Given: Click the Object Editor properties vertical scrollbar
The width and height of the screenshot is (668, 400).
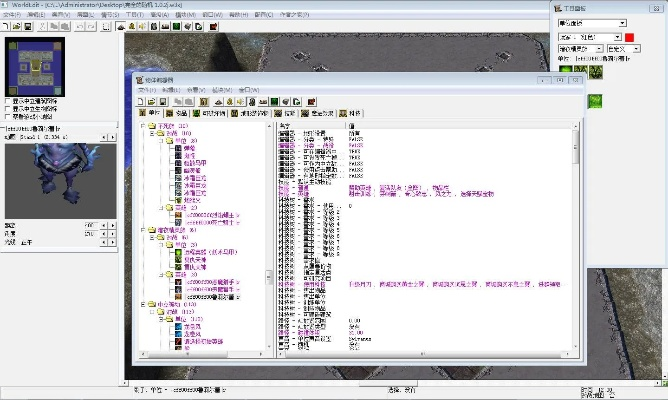Looking at the screenshot, I should (577, 200).
